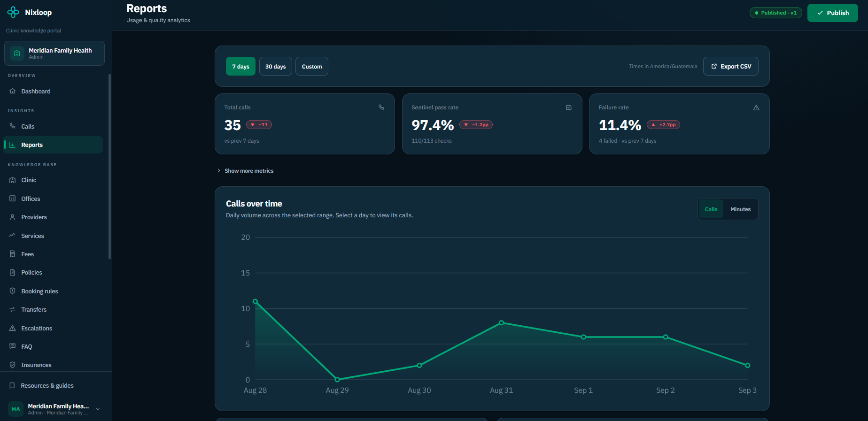
Task: Select the Aug 31 data point
Action: tap(502, 323)
